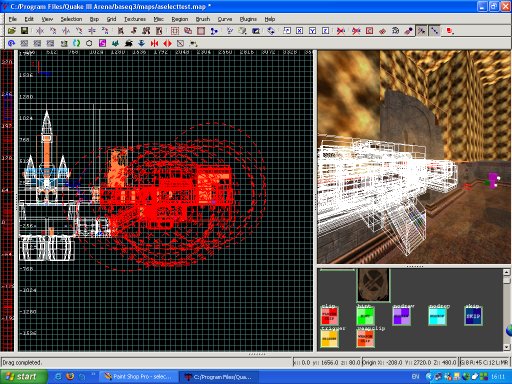Click texture browser scrollbar up arrow
This screenshot has height=384, width=512.
pyautogui.click(x=506, y=273)
